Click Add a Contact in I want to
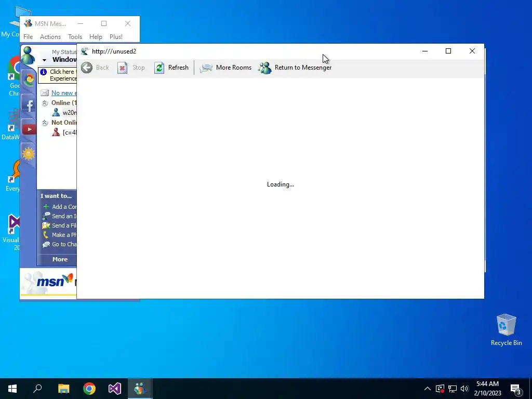This screenshot has height=399, width=532. click(x=60, y=207)
